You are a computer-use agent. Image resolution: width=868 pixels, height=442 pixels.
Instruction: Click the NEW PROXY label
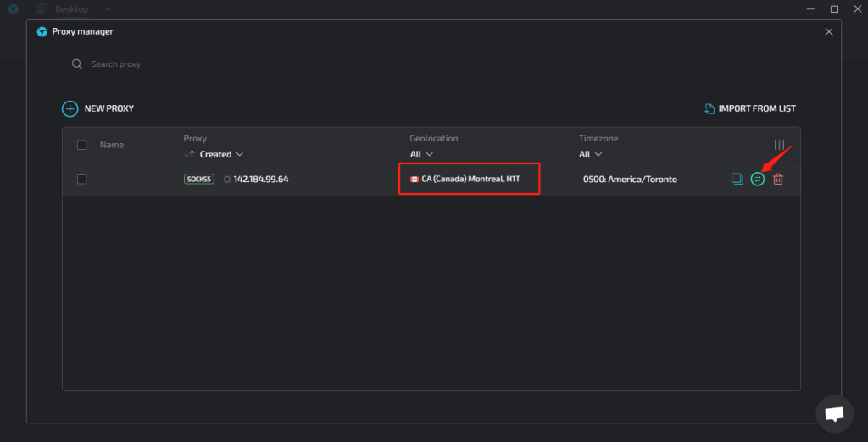[108, 108]
